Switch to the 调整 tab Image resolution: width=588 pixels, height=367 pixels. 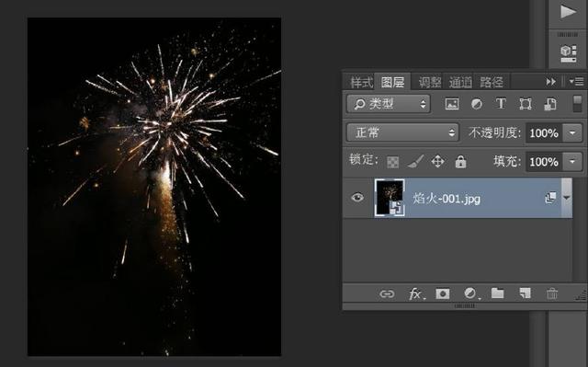point(430,82)
